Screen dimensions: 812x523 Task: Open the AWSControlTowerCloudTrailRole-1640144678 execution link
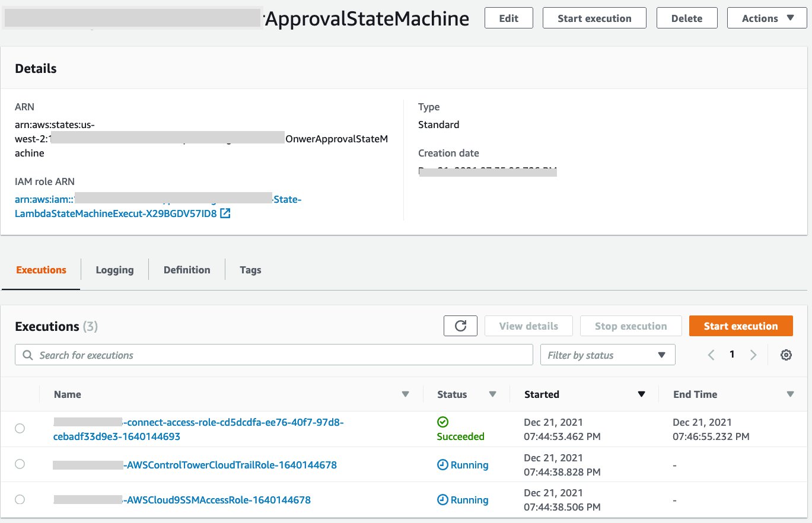pos(195,465)
